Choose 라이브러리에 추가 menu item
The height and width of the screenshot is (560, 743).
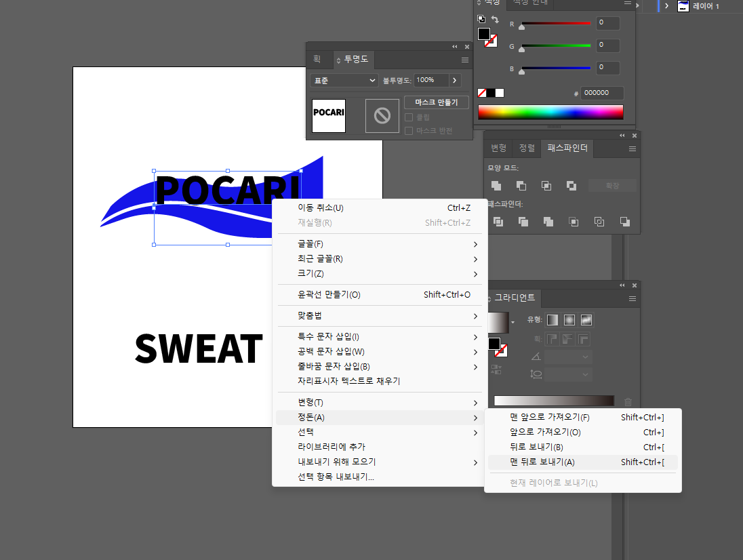coord(379,447)
